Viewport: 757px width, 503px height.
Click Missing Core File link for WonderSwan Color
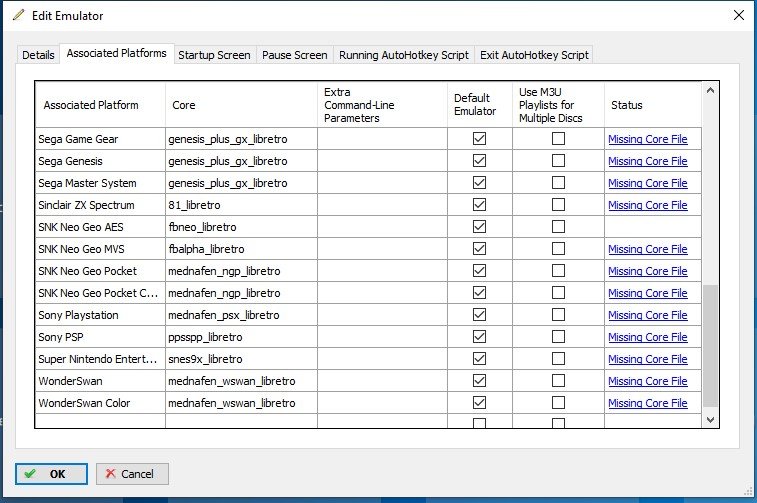coord(647,403)
